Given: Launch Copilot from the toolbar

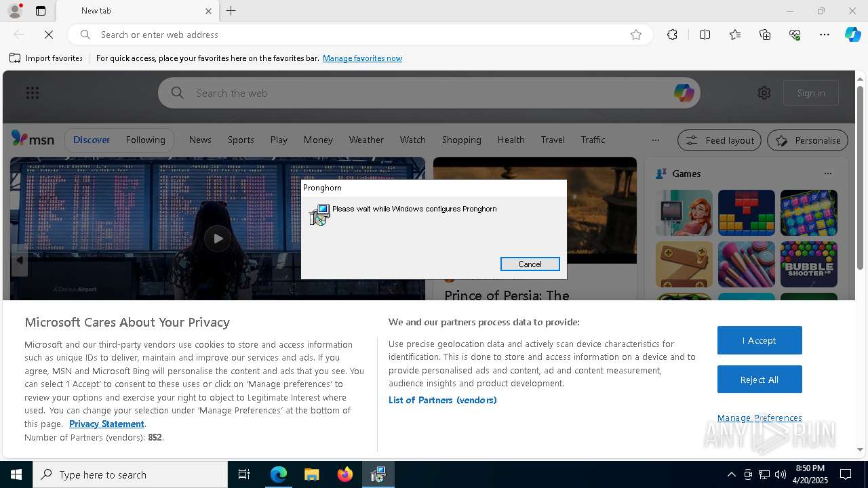Looking at the screenshot, I should pos(852,35).
